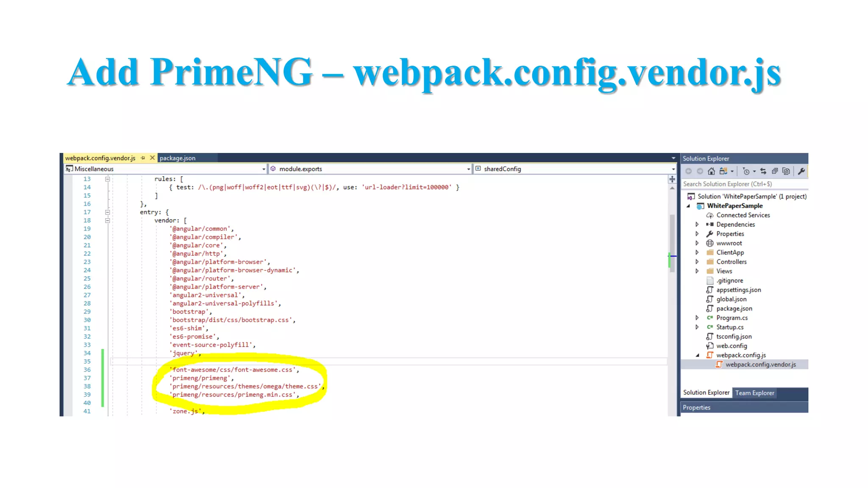Expand the Controllers folder

pyautogui.click(x=697, y=262)
